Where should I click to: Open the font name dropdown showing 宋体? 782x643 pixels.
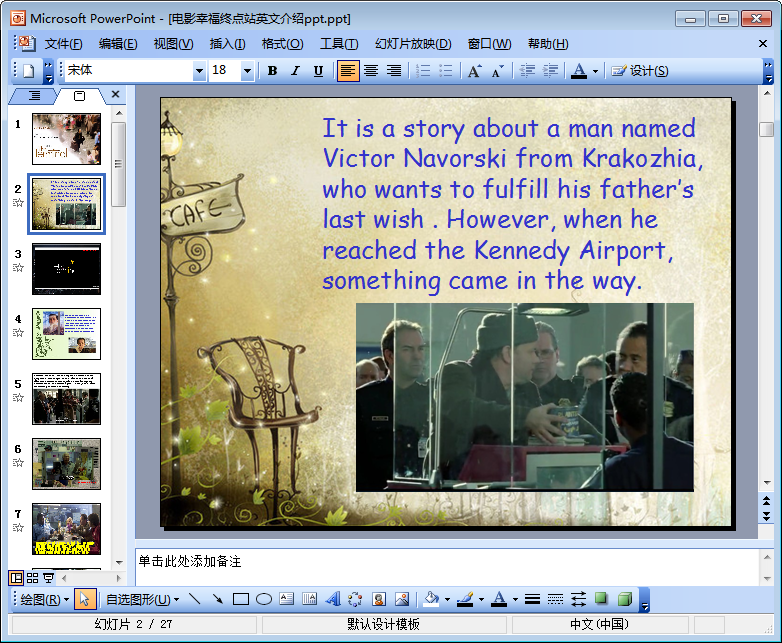point(199,71)
